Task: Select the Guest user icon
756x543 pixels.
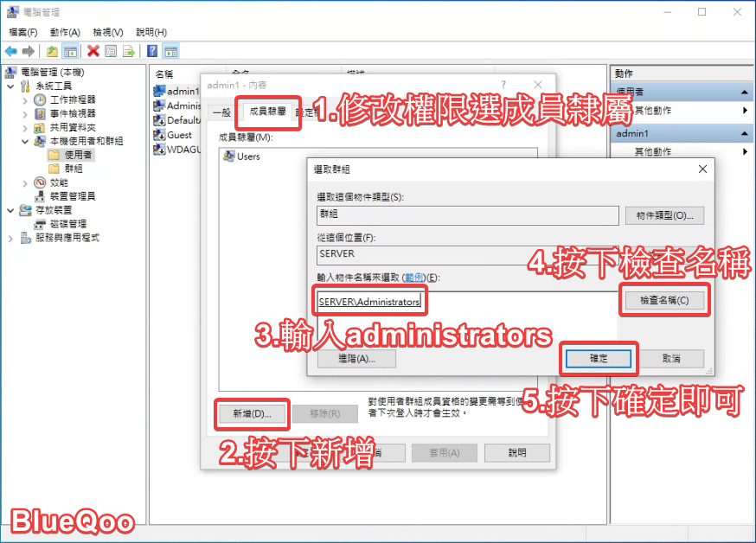Action: [x=159, y=135]
